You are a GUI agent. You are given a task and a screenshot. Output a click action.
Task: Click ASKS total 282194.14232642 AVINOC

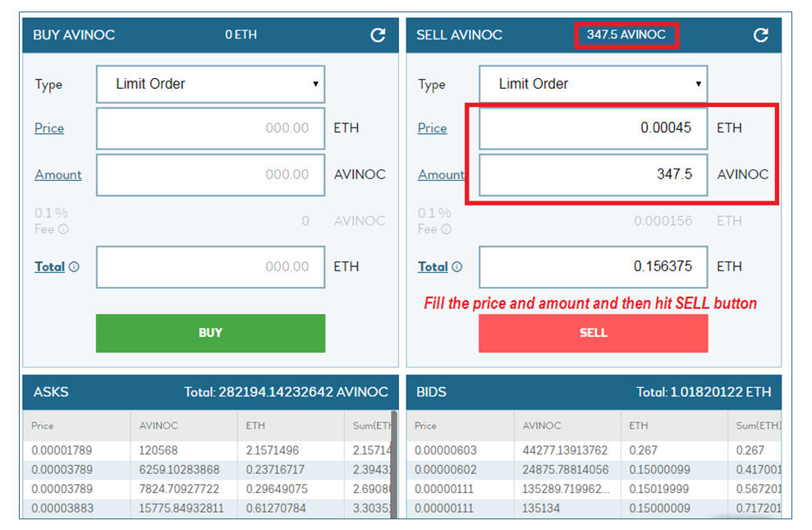click(x=287, y=392)
